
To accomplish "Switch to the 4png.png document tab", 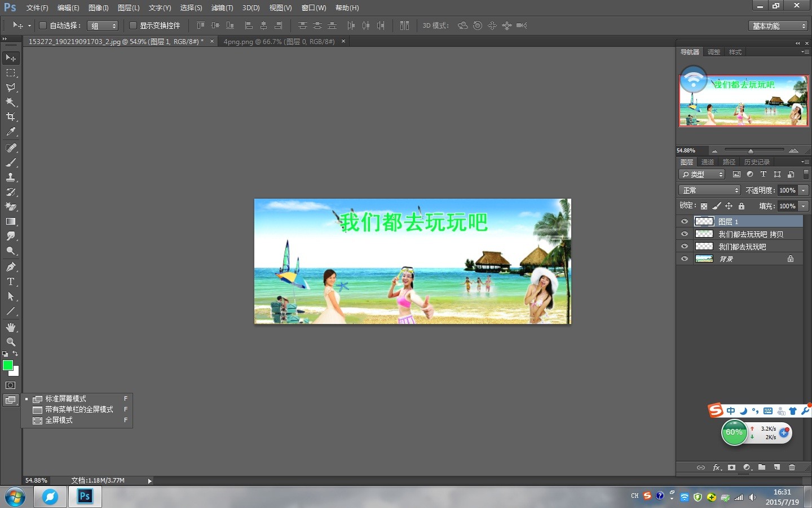I will [x=279, y=42].
